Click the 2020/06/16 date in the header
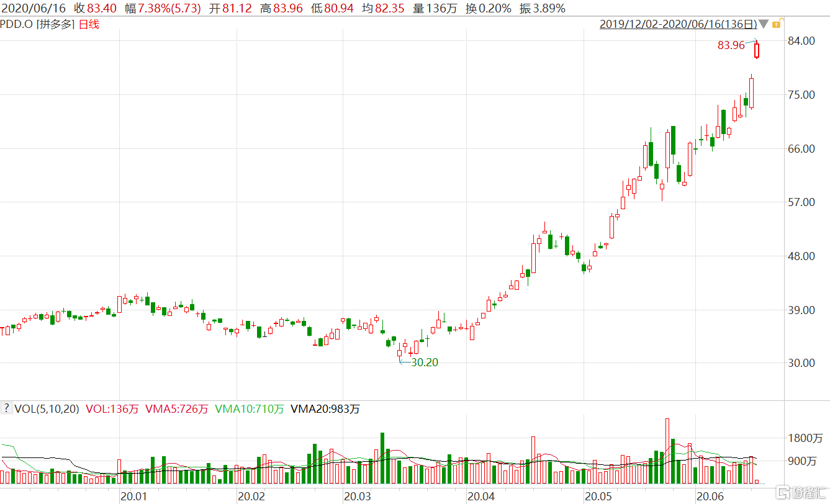The height and width of the screenshot is (504, 830). [x=32, y=8]
